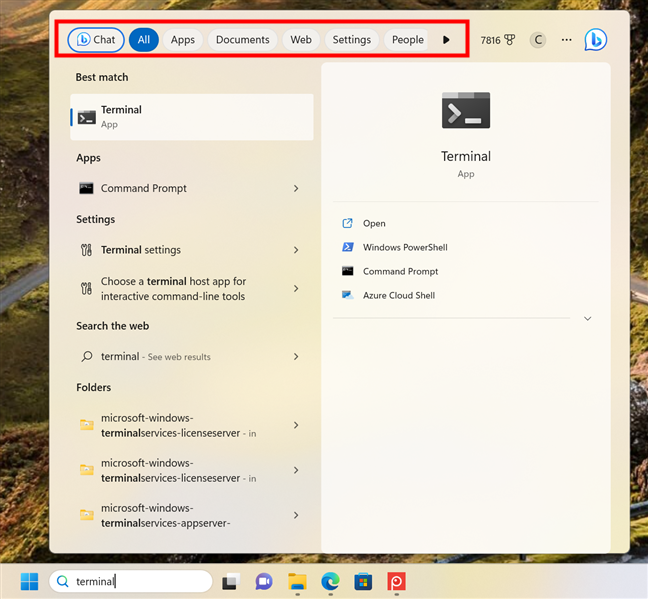Open Terminal settings result

192,250
